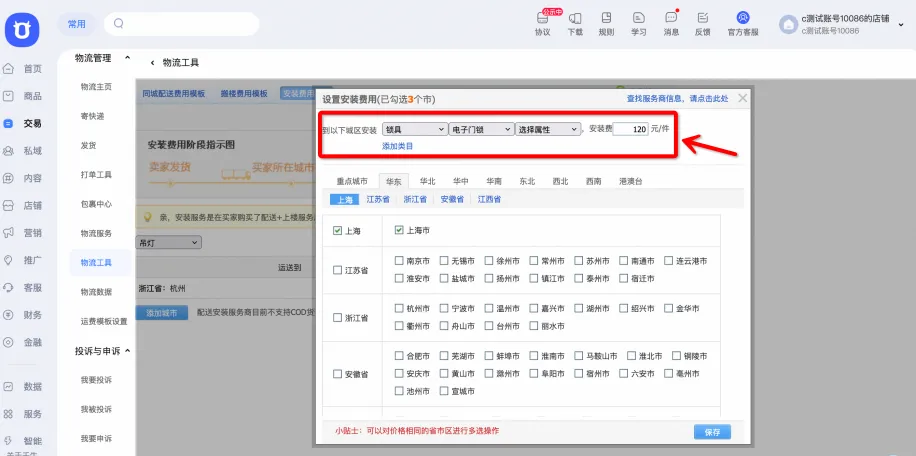
Task: Open 智能 in the sidebar
Action: coord(23,441)
